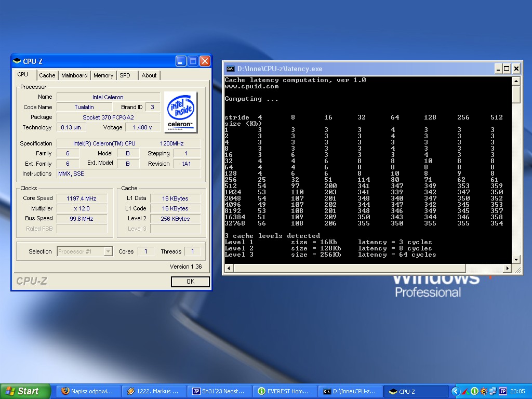Click the console vertical scrollbar down arrow
Screen dimensions: 532x399
[516, 260]
